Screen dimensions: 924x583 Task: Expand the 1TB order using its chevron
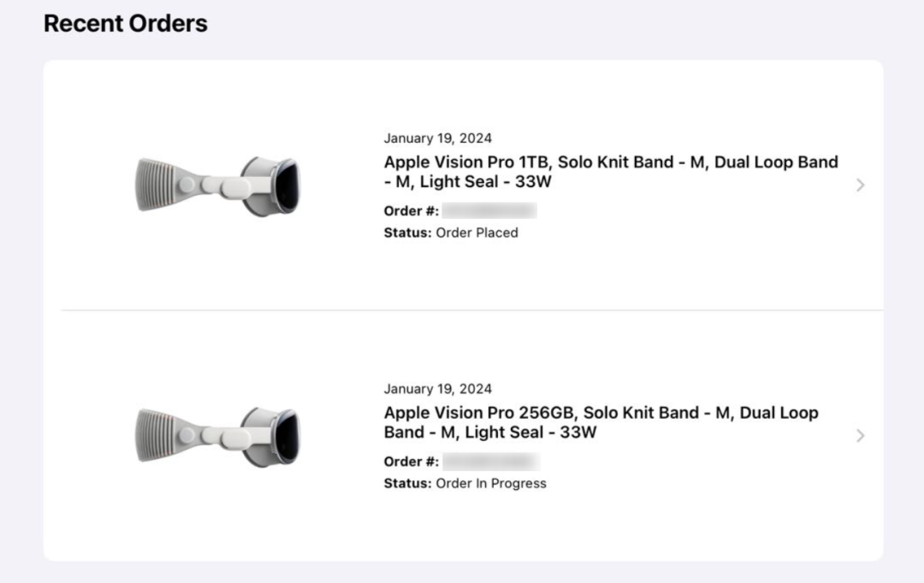pyautogui.click(x=860, y=185)
